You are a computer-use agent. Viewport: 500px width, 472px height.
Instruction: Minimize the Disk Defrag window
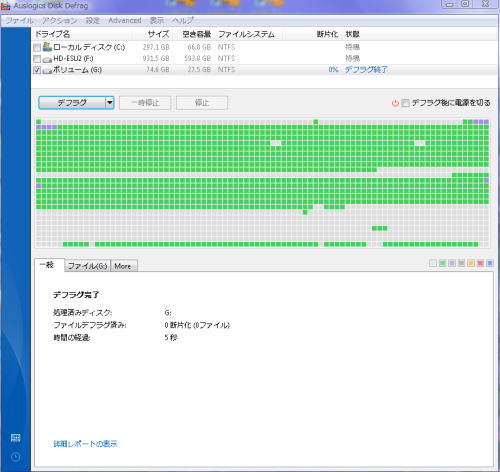click(449, 4)
